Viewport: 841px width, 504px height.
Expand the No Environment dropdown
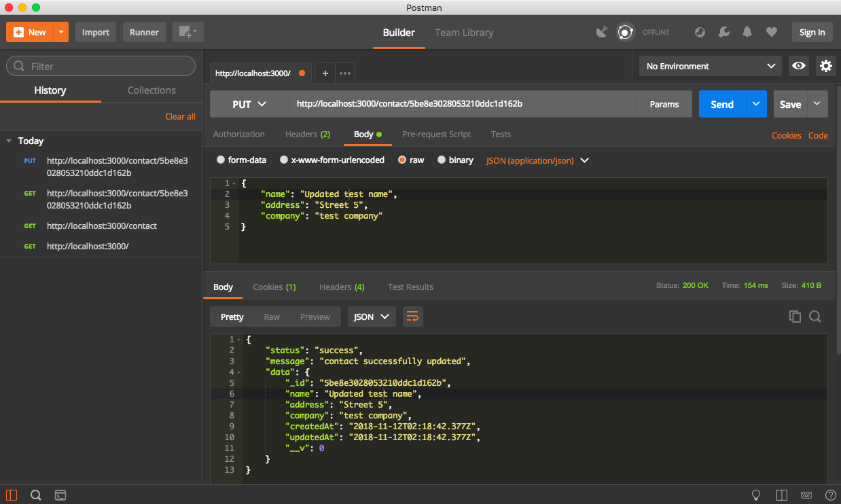[710, 66]
